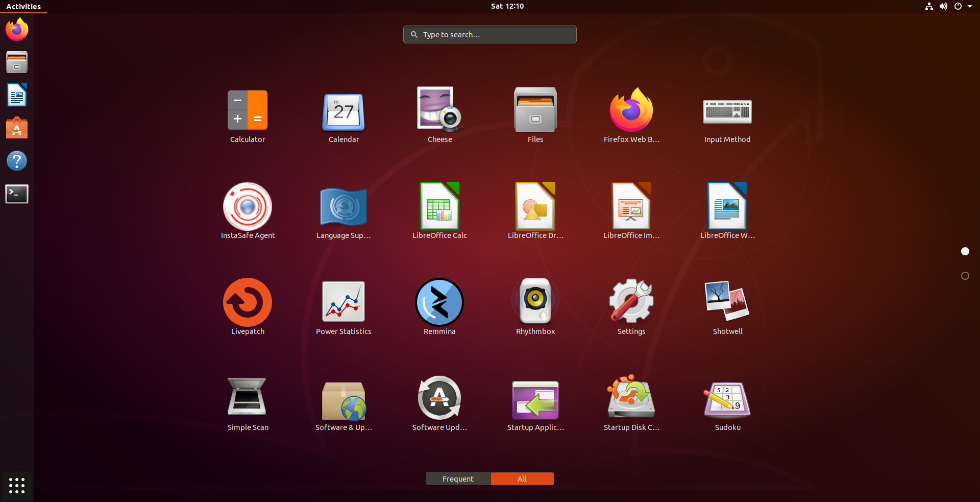Select the first app page indicator
The height and width of the screenshot is (502, 980).
point(965,251)
